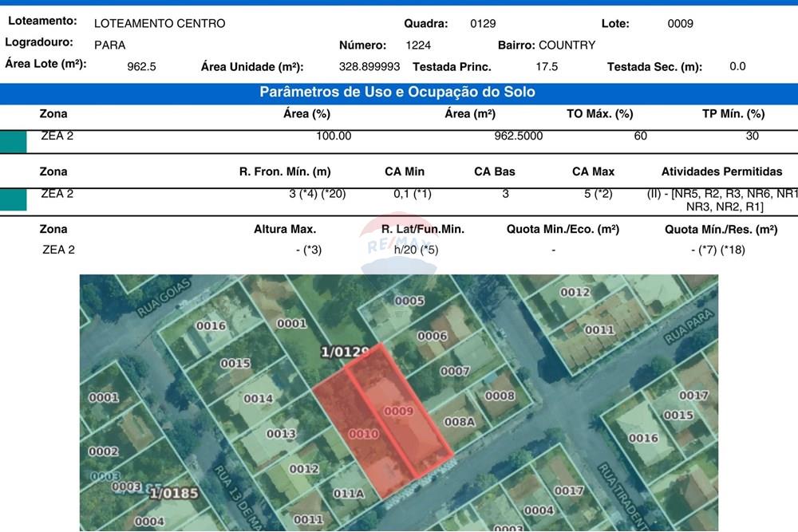This screenshot has width=798, height=532.
Task: Select lot 0014 on the map
Action: coord(258,398)
